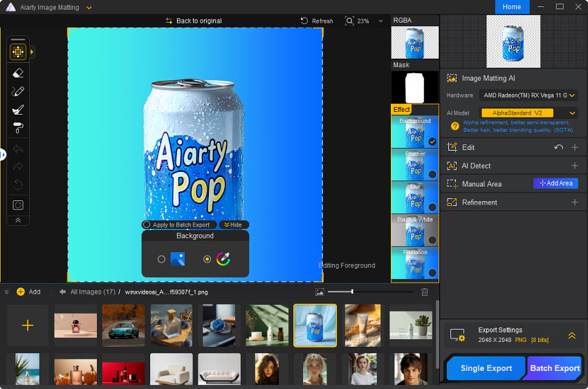The image size is (588, 389).
Task: Select the RGBA preview thumbnail
Action: 415,42
